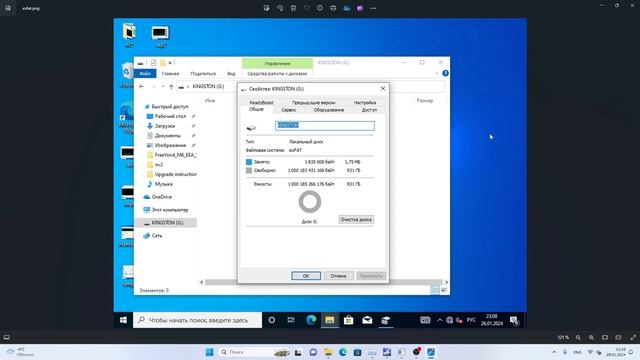The height and width of the screenshot is (360, 640).
Task: Switch to Главная ribbon tab
Action: pos(170,73)
